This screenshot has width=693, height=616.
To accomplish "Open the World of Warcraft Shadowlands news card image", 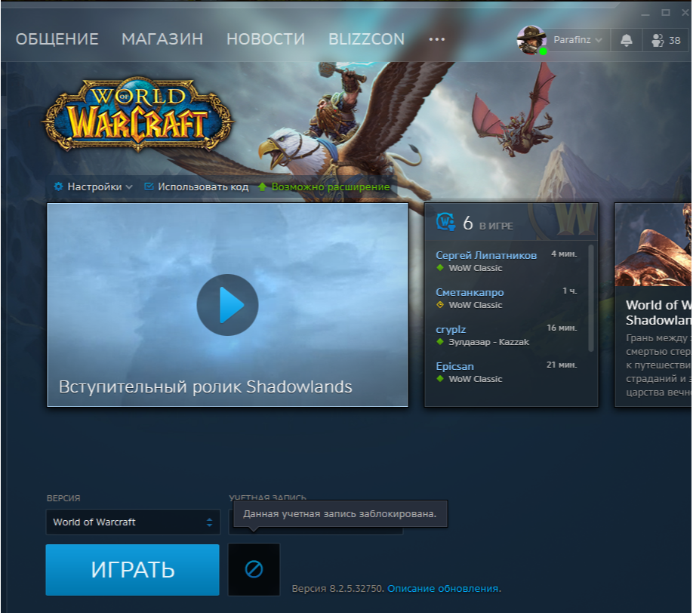I will [653, 245].
